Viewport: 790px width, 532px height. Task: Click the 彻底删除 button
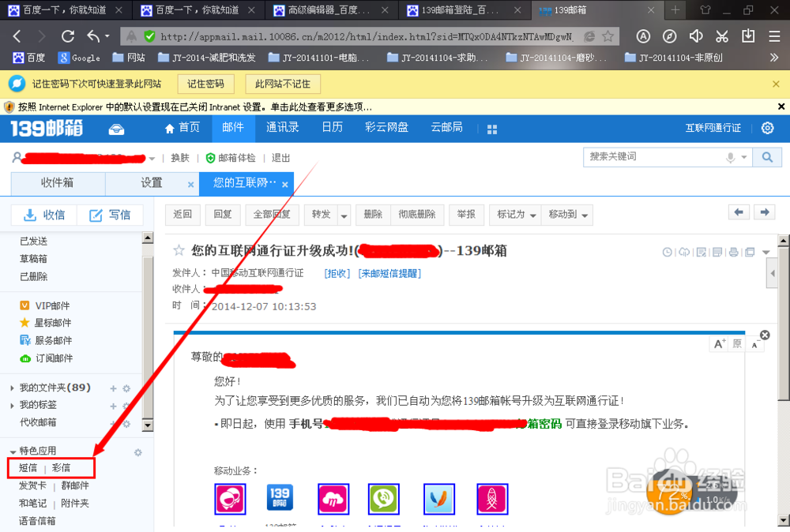click(x=416, y=215)
